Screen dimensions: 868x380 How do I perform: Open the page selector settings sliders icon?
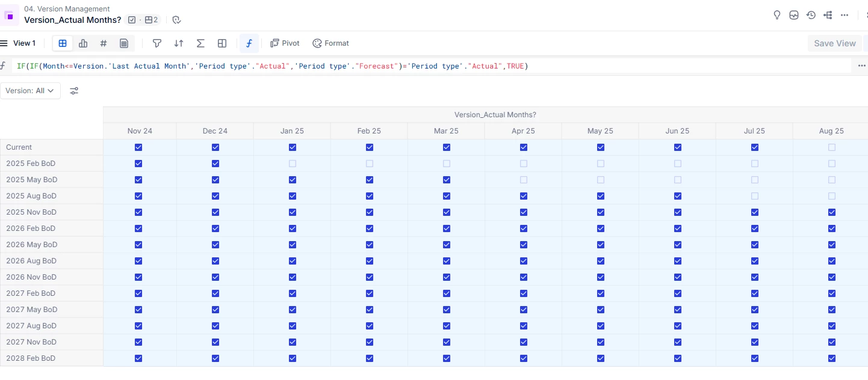coord(74,91)
